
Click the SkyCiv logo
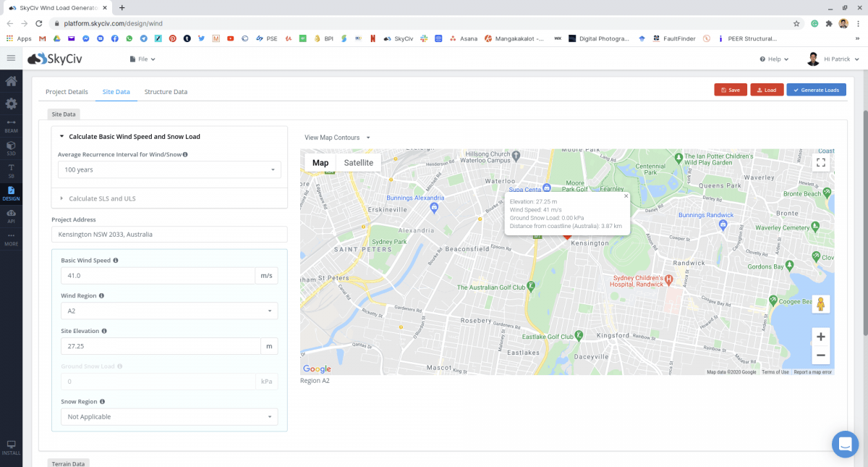[x=55, y=59]
